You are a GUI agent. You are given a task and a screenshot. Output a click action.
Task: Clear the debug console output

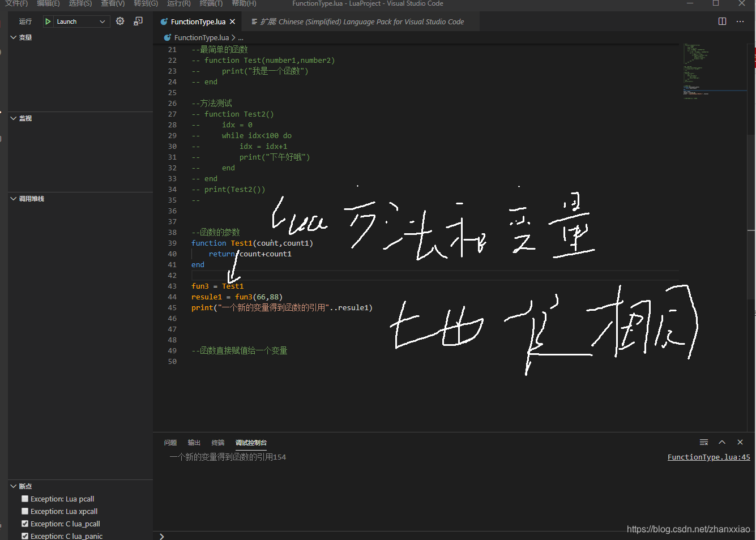[x=704, y=442]
